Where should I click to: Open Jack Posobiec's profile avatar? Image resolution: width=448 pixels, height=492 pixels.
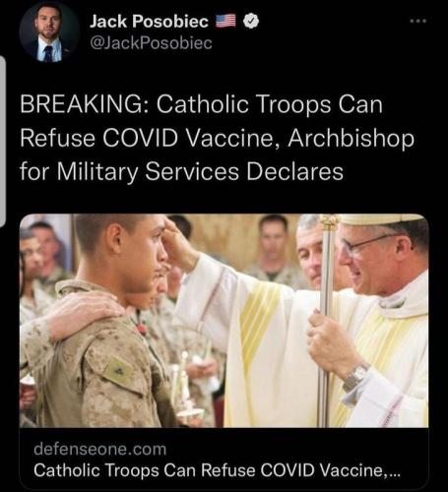49,31
